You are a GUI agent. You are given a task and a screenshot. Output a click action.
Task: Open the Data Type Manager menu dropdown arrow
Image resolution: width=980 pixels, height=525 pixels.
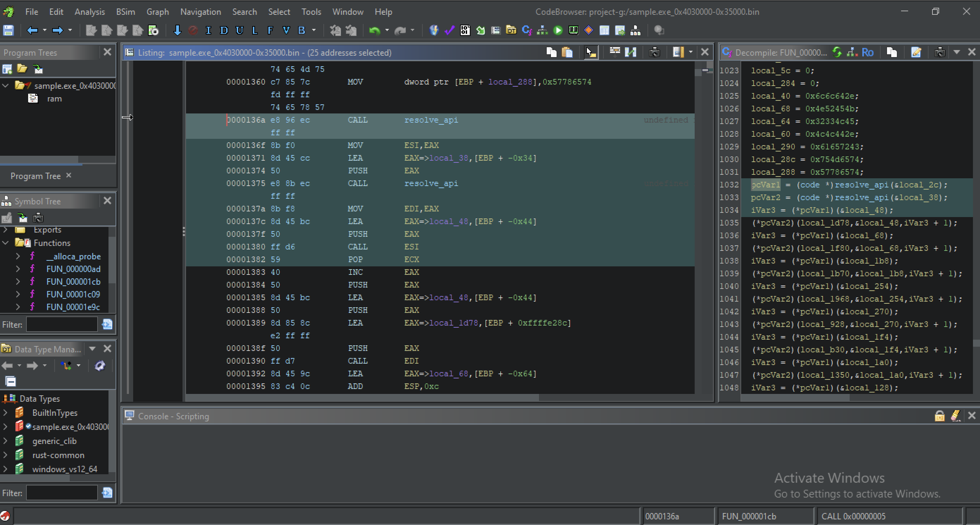pos(92,348)
